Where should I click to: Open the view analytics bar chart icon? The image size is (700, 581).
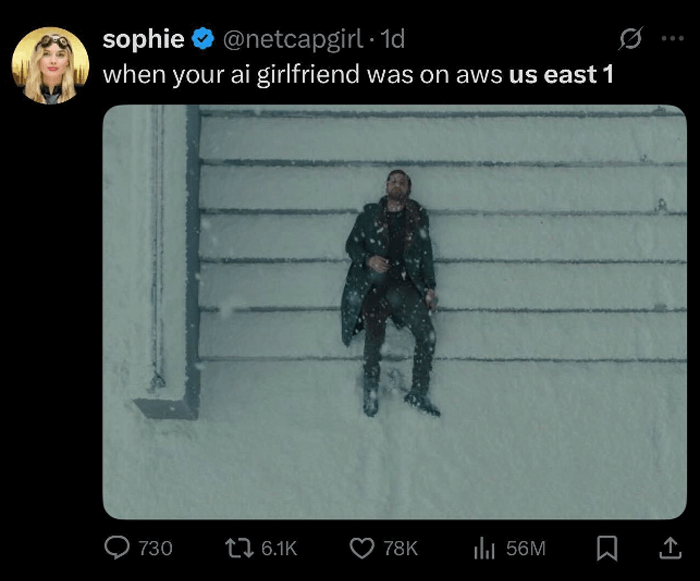click(484, 548)
